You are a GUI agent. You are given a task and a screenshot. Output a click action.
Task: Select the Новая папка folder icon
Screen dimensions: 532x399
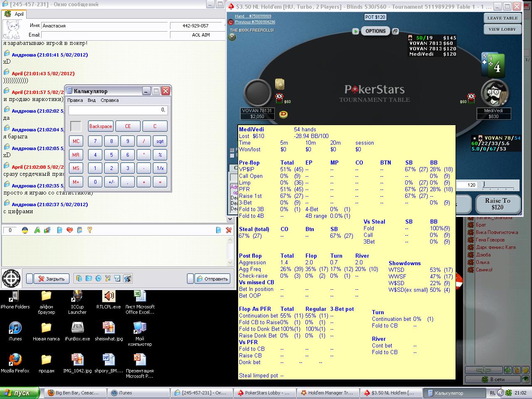click(46, 331)
